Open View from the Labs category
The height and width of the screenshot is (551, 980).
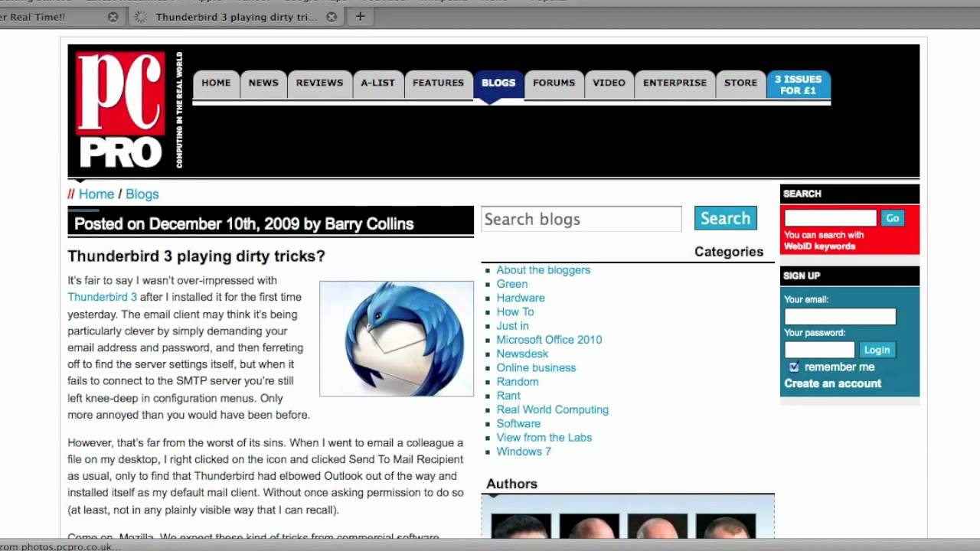(x=544, y=438)
